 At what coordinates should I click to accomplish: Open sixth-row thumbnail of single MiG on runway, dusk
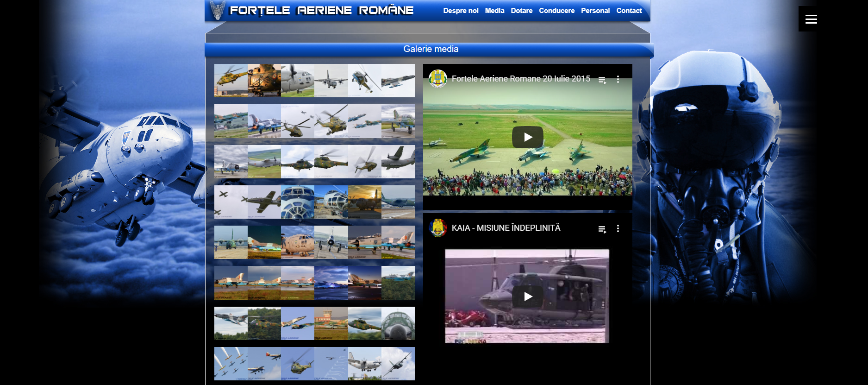[x=365, y=283]
